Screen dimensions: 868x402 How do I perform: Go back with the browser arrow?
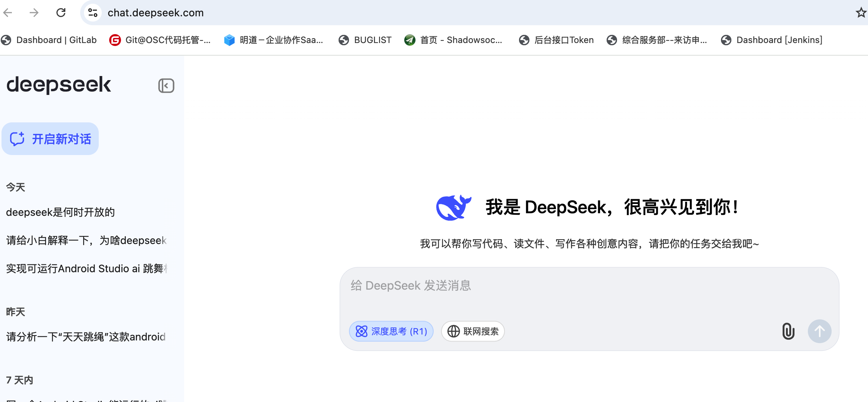[x=8, y=13]
